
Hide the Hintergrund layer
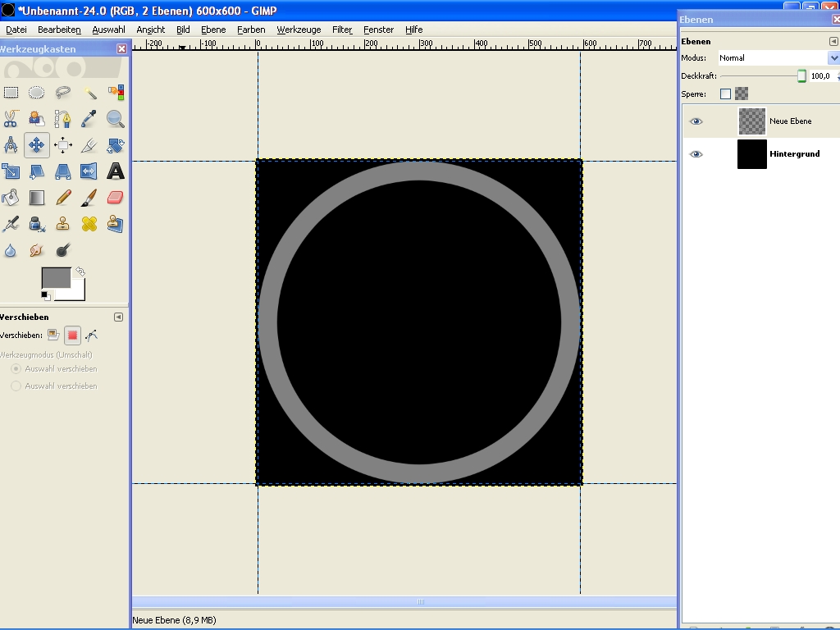[696, 154]
